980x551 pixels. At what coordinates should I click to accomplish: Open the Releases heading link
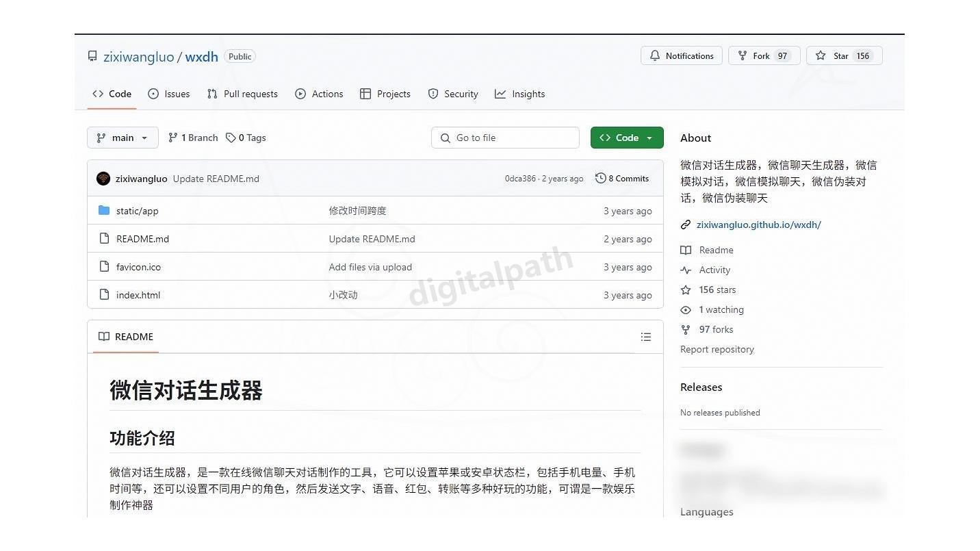click(x=701, y=387)
